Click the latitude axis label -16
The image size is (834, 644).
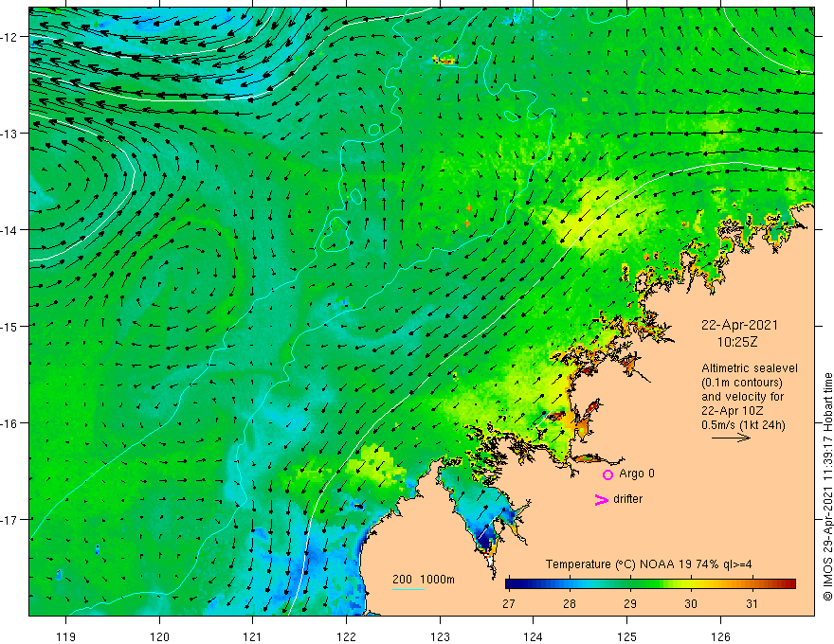coord(9,423)
